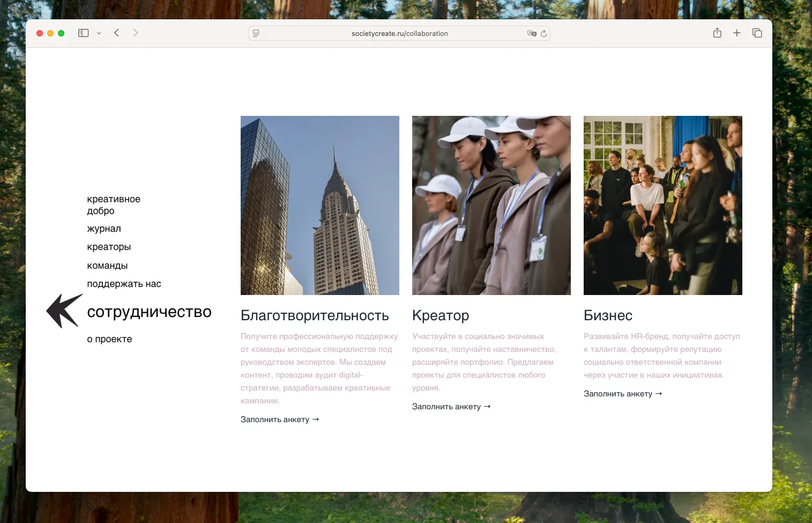Open "о проекте" page
812x523 pixels.
point(109,339)
